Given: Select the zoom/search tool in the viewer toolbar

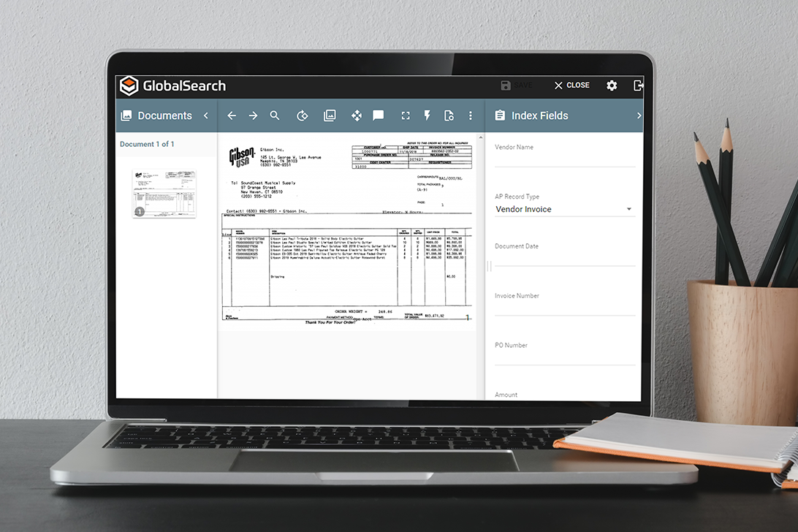Looking at the screenshot, I should tap(275, 115).
